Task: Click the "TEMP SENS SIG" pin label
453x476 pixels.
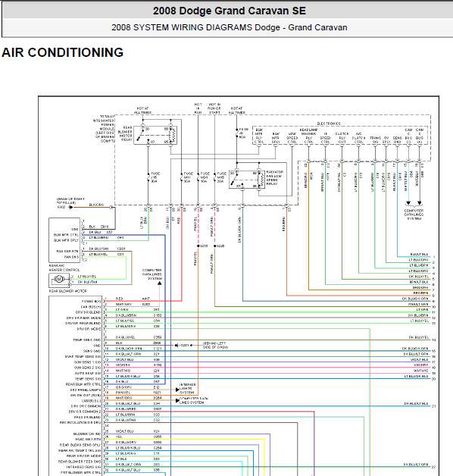Action: (88, 379)
